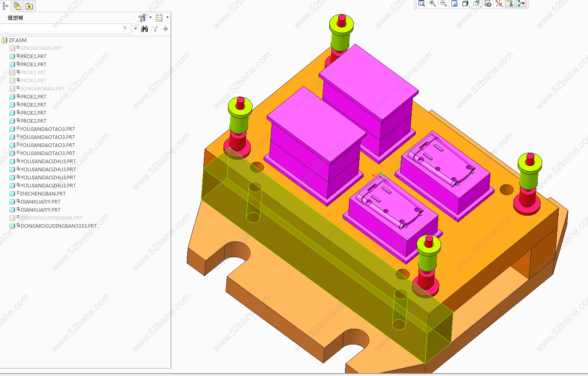
Task: Click the assembly icon beside ZP.ASM
Action: [x=5, y=40]
